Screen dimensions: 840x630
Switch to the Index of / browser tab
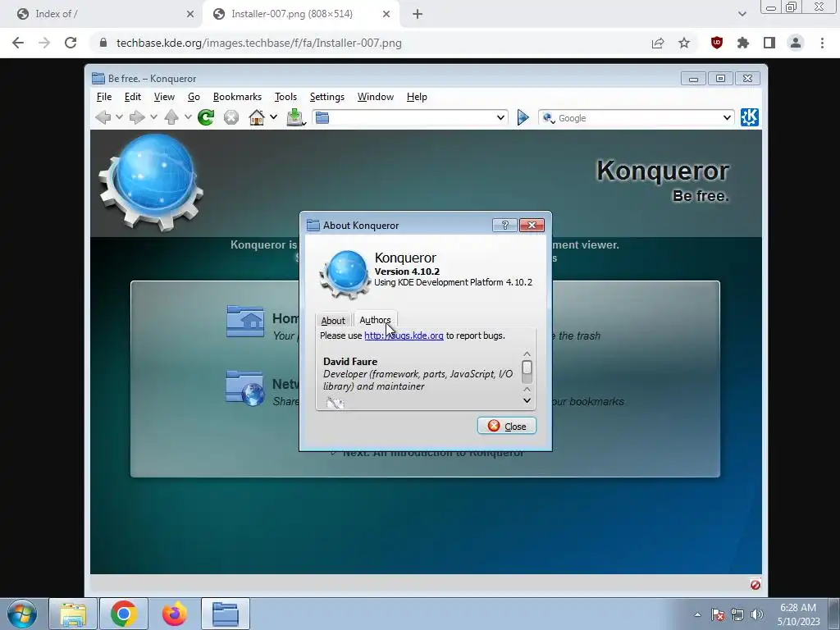pos(102,15)
